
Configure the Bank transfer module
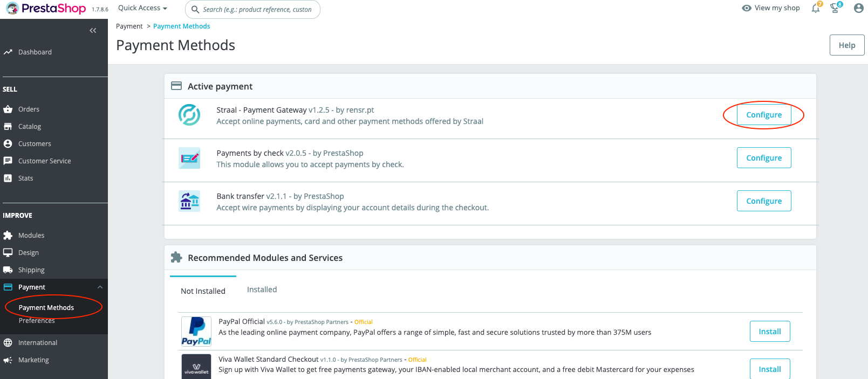tap(764, 201)
